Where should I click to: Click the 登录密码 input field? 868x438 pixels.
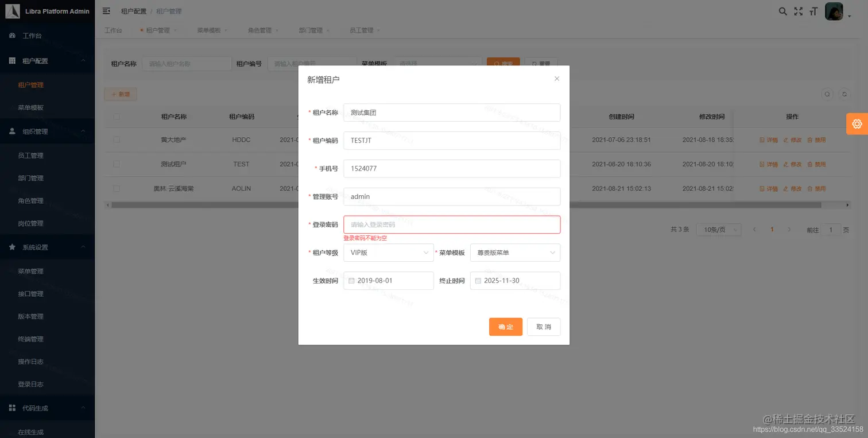(x=452, y=224)
